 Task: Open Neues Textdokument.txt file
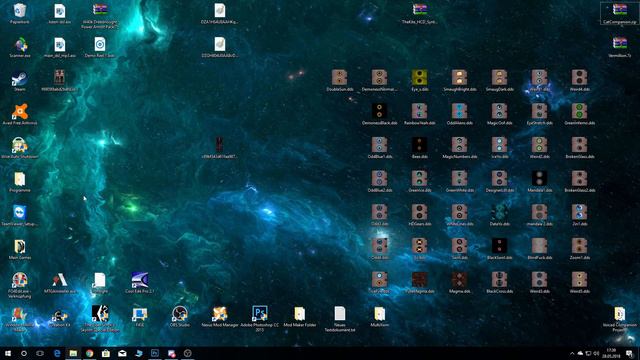click(340, 318)
